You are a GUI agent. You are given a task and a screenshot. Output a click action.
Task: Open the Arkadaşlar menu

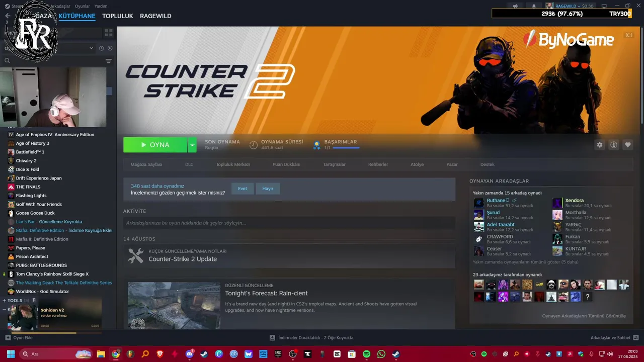pos(60,6)
